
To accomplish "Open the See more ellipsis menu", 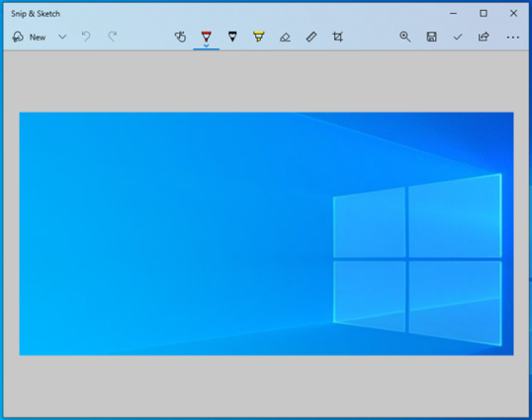I will pos(512,38).
